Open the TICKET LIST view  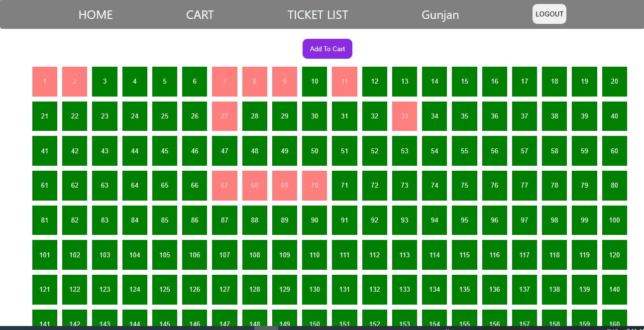click(318, 14)
